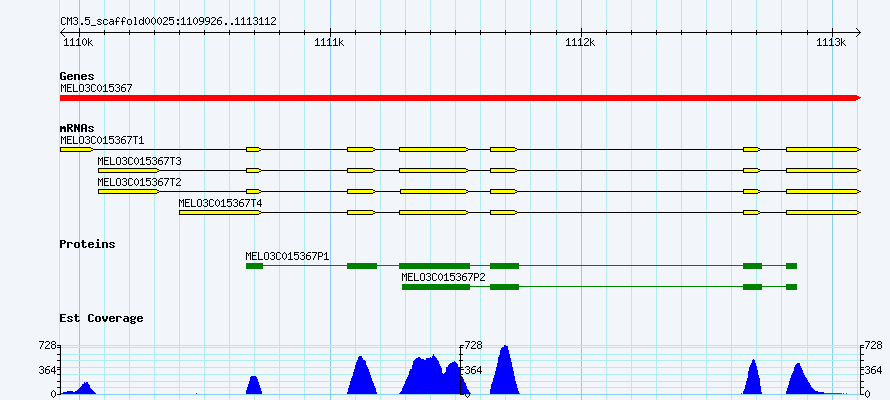Click the red MELO3C015367 gene bar
The height and width of the screenshot is (400, 890).
460,98
